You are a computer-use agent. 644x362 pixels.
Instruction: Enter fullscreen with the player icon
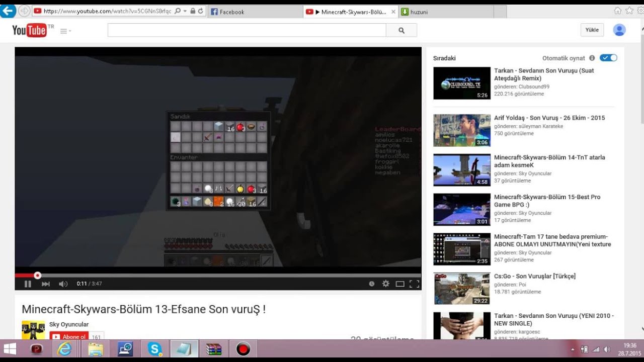(415, 284)
